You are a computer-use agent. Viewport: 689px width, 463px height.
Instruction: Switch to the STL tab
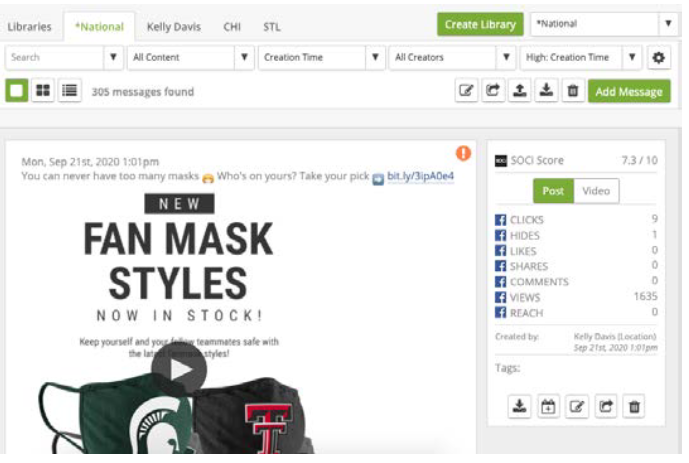click(272, 27)
